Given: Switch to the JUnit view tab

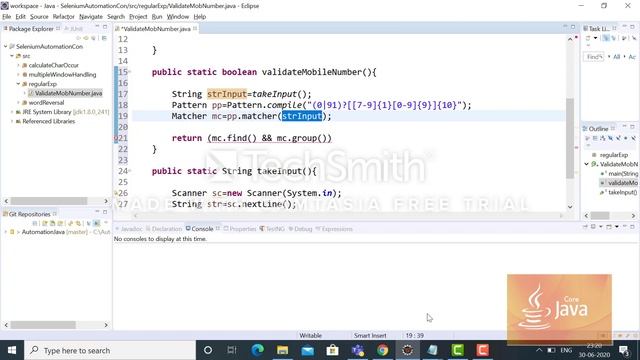Looking at the screenshot, I should 74,29.
